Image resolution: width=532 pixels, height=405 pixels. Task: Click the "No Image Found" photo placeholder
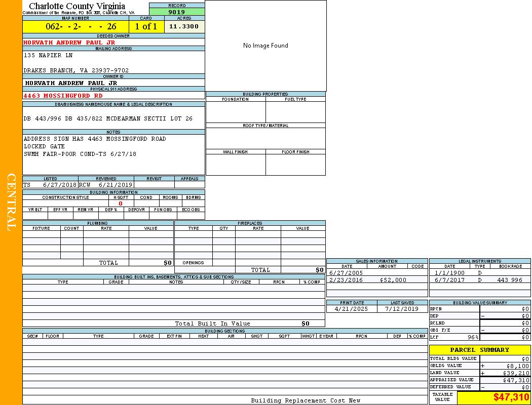pos(265,46)
